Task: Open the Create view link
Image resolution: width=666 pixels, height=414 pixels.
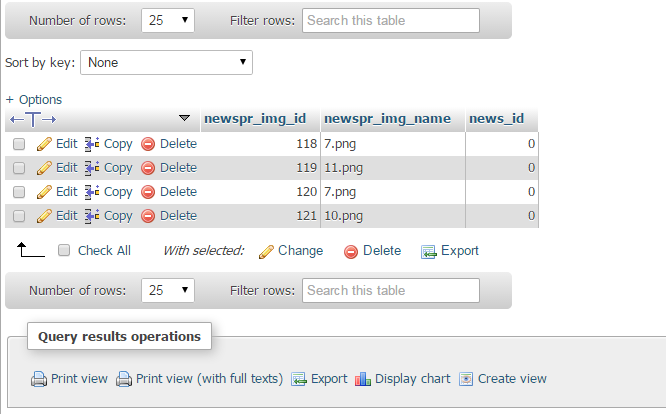Action: click(512, 379)
